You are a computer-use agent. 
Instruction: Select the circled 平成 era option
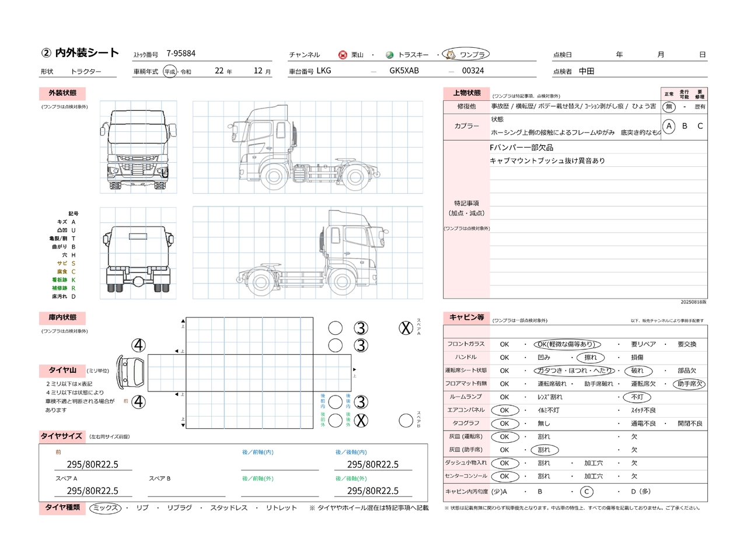[169, 72]
